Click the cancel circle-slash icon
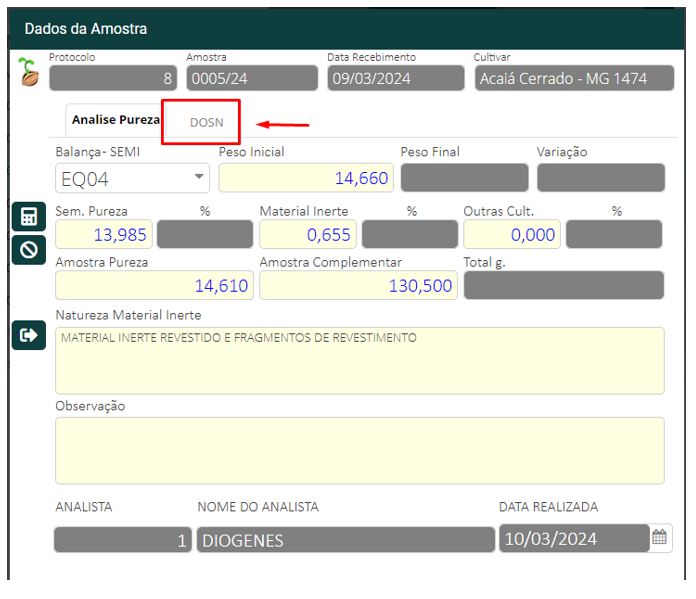 28,249
